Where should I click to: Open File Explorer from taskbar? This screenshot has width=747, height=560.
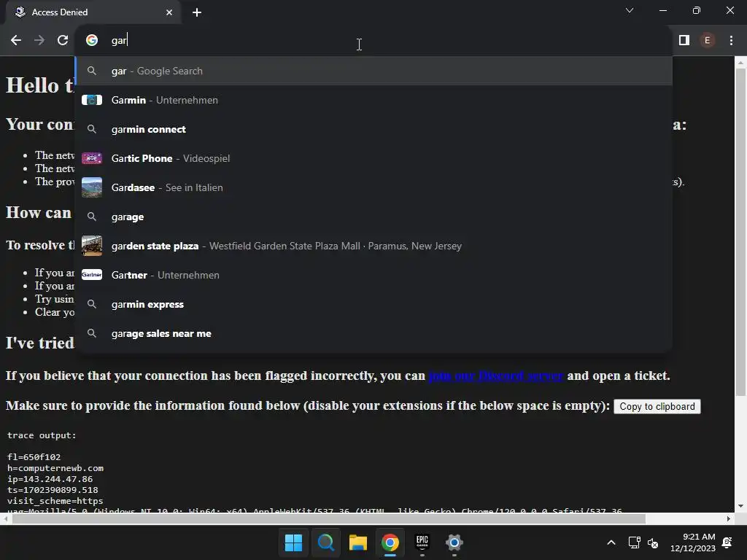(357, 542)
